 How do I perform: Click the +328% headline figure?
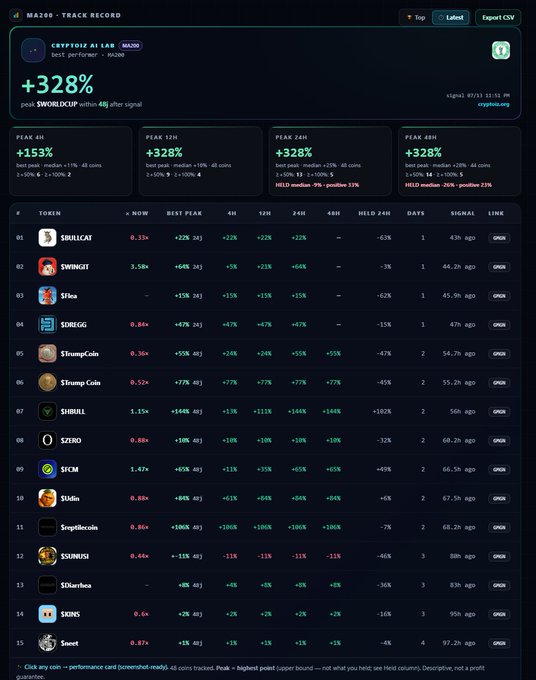coord(57,84)
